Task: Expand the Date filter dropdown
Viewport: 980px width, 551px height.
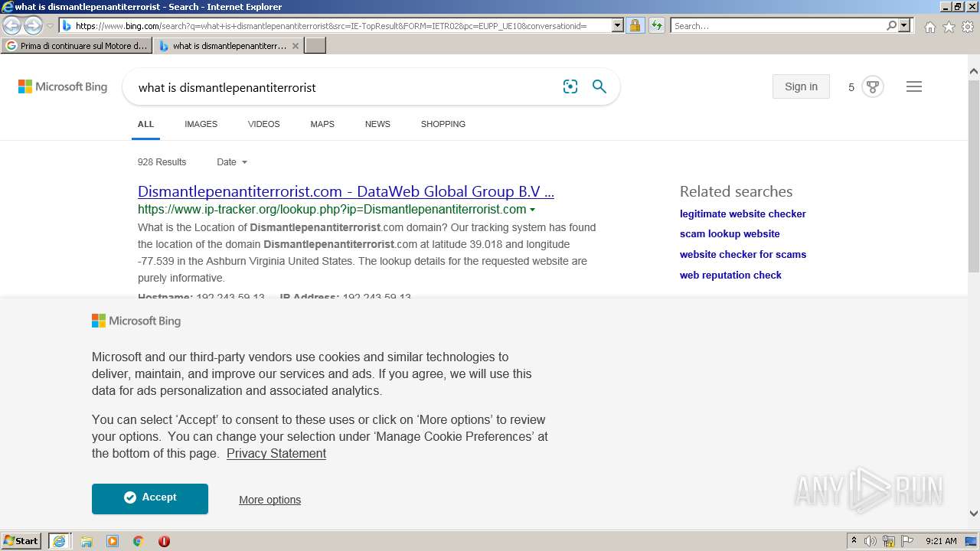Action: click(x=232, y=161)
